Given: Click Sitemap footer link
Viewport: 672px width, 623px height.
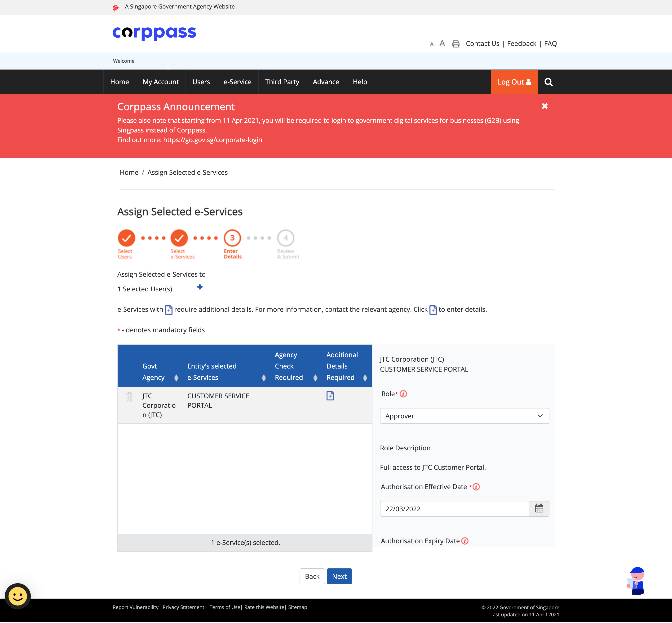Looking at the screenshot, I should tap(297, 607).
